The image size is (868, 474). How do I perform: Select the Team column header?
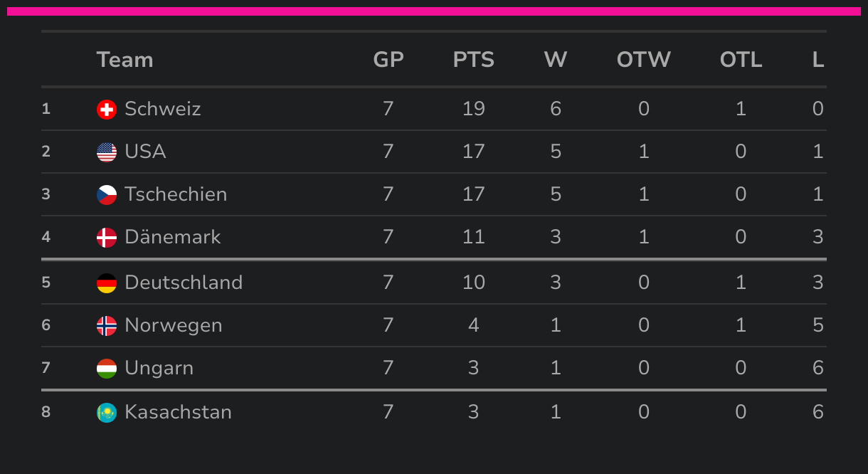pos(125,60)
